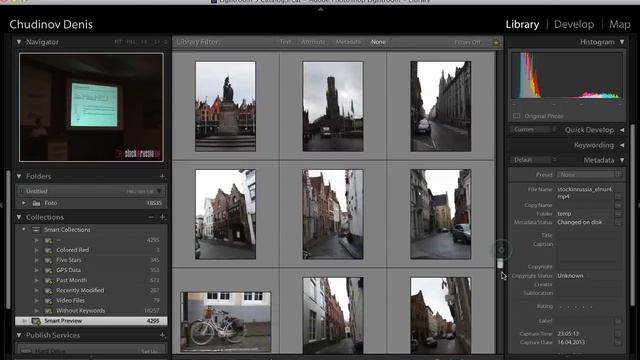Select the statue square photo thumbnail
The height and width of the screenshot is (360, 640).
tap(225, 107)
